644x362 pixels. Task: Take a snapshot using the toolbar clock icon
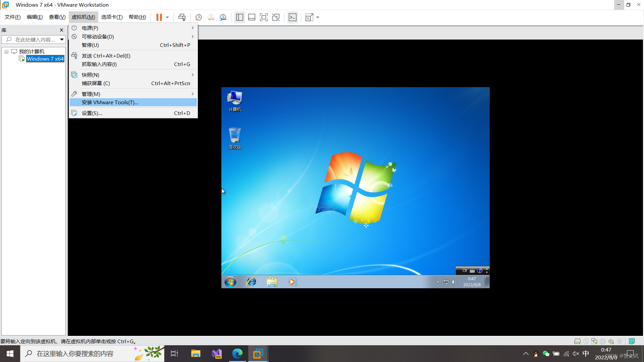pos(199,17)
